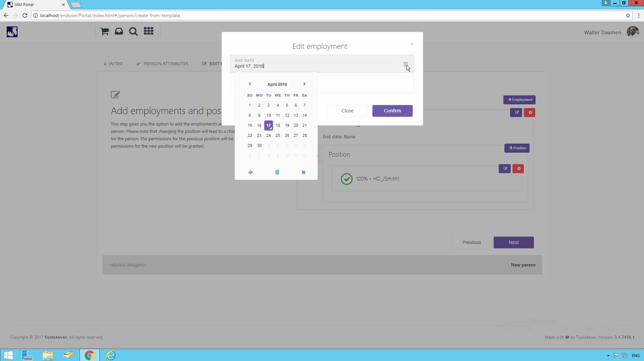Close the date picker with X icon
The width and height of the screenshot is (644, 361).
pyautogui.click(x=303, y=172)
